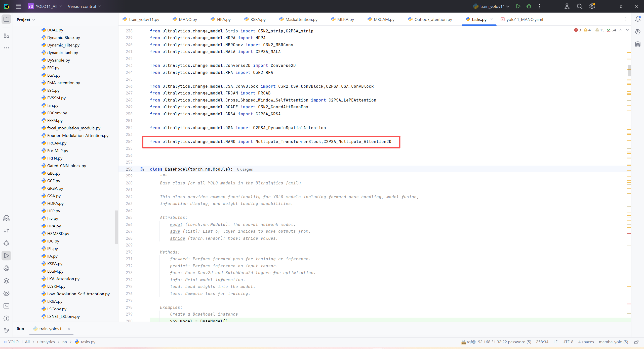Open Search Everywhere magnifier icon
Viewport: 644px width, 349px height.
pyautogui.click(x=579, y=6)
